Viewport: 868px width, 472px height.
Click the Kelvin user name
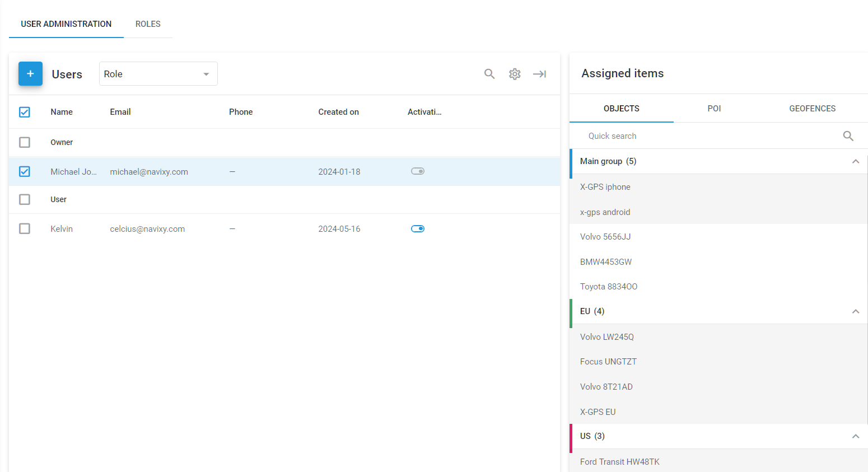[x=62, y=229]
